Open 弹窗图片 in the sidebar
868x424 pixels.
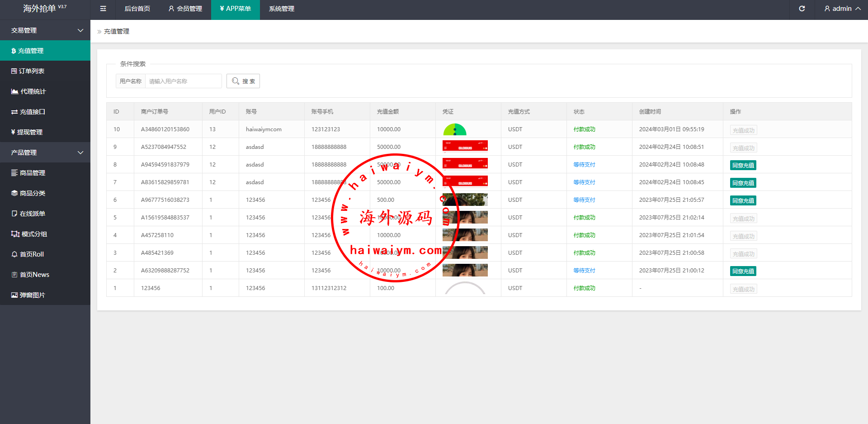point(32,295)
